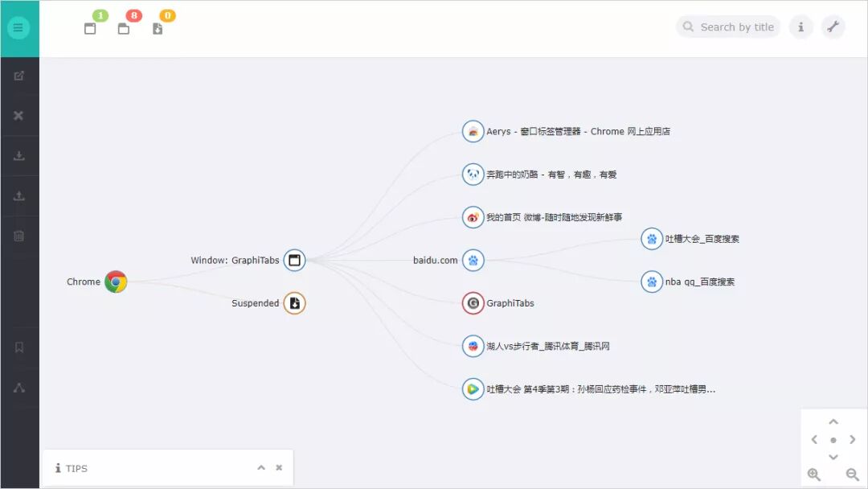Click the 吐槽大会 第4季 video node

coord(473,388)
